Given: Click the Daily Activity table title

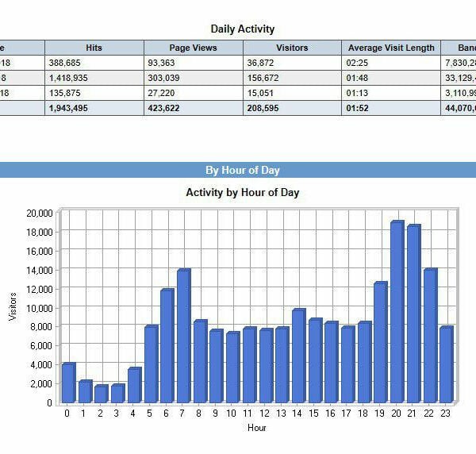Looking at the screenshot, I should pyautogui.click(x=243, y=29).
